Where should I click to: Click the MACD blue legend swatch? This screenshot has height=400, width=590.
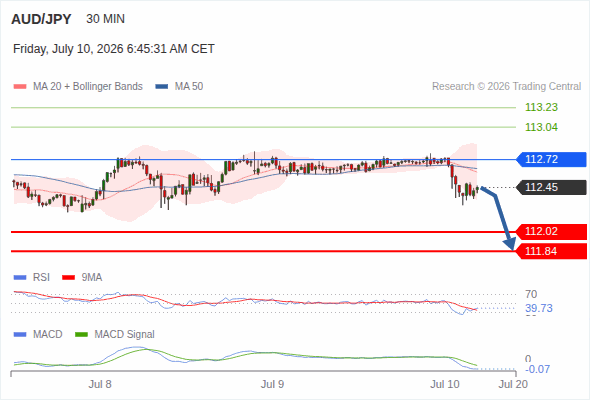(20, 334)
